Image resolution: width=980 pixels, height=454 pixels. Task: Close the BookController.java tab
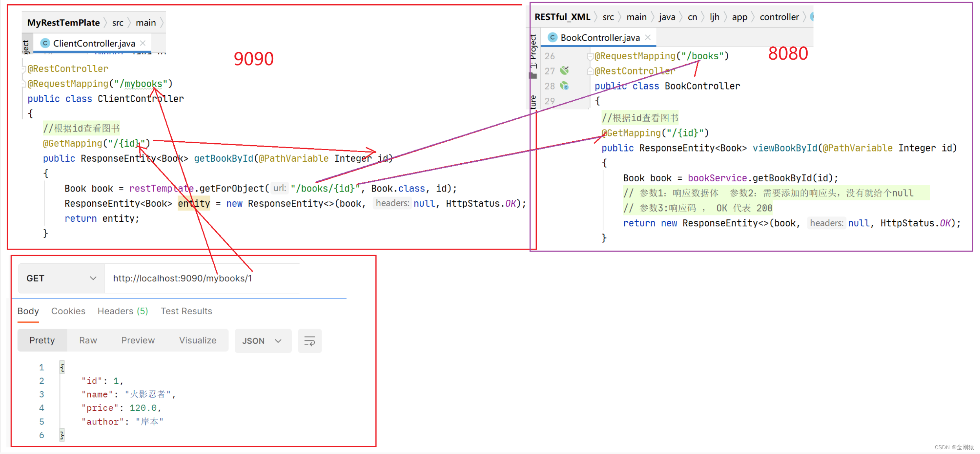(648, 37)
